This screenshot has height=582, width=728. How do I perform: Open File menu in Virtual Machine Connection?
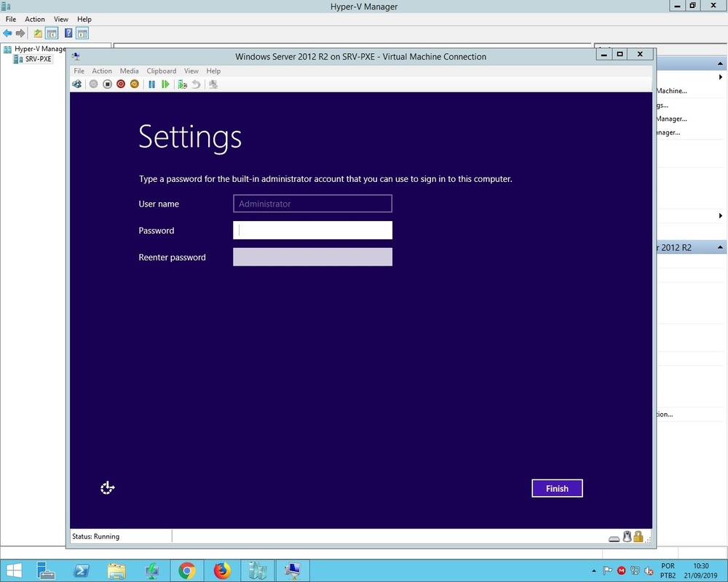tap(79, 71)
